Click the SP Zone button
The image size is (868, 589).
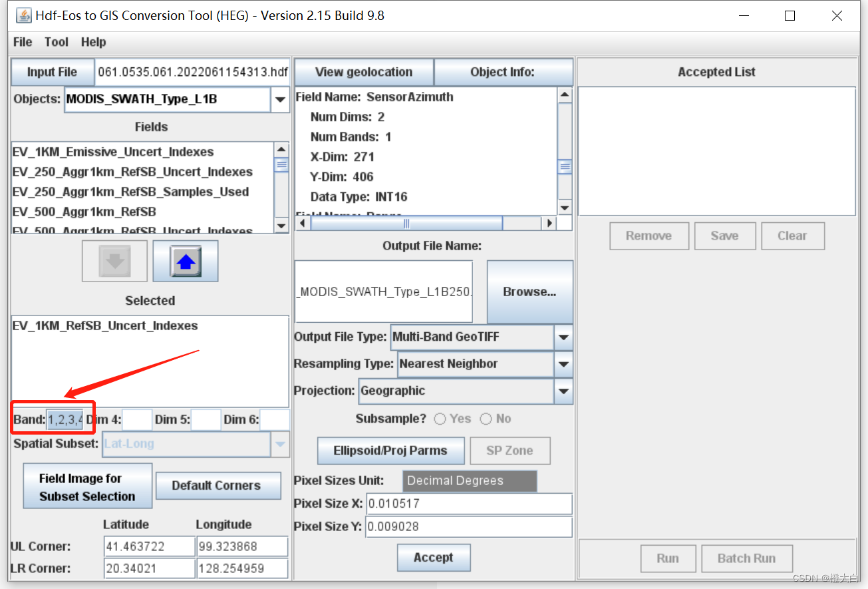pos(509,451)
